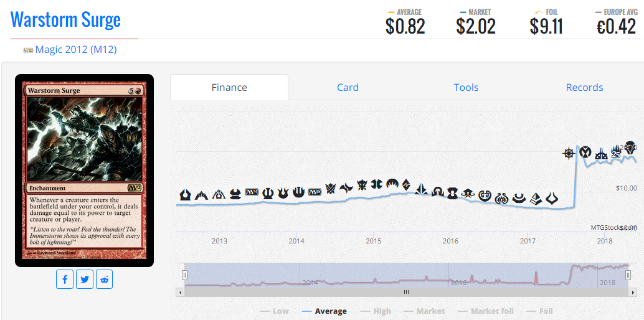Switch to the Records tab

(584, 88)
